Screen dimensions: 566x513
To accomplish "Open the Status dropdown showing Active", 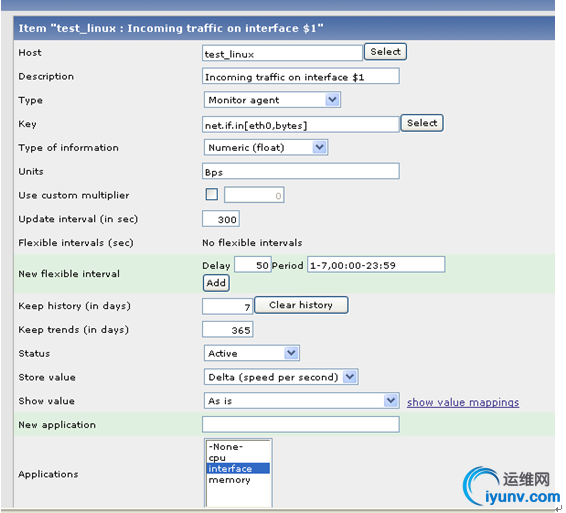I will click(x=252, y=353).
